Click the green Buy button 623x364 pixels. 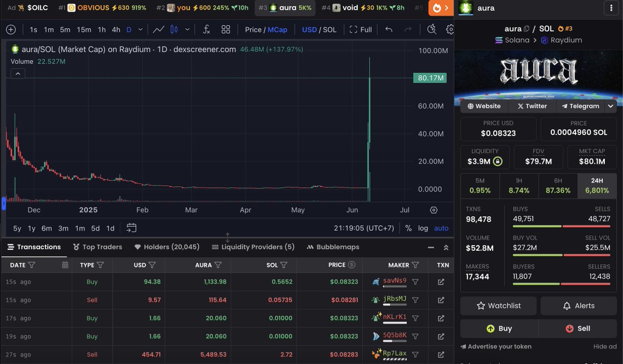click(499, 329)
